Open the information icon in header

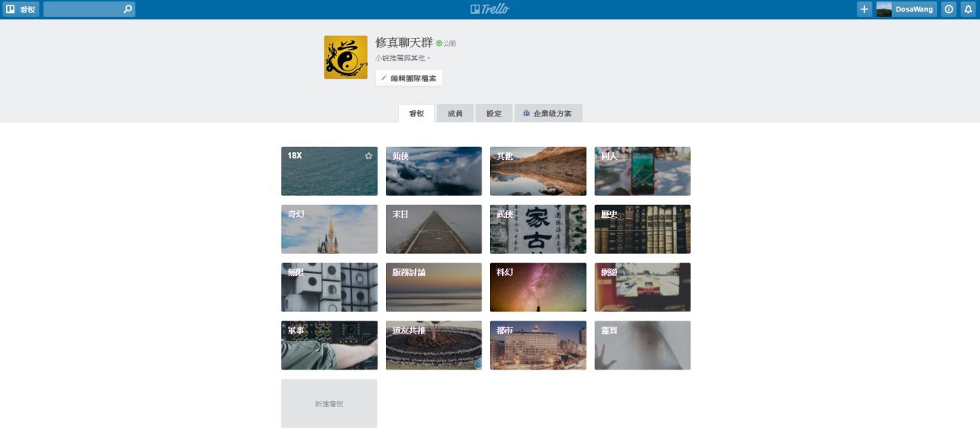(x=949, y=9)
